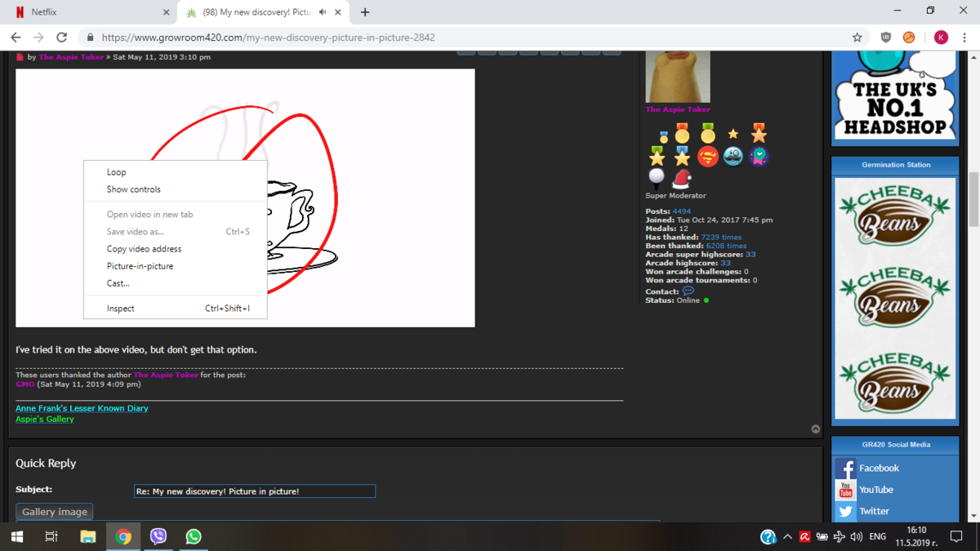Adjust system volume via speaker tray icon
The width and height of the screenshot is (980, 551).
[x=856, y=536]
